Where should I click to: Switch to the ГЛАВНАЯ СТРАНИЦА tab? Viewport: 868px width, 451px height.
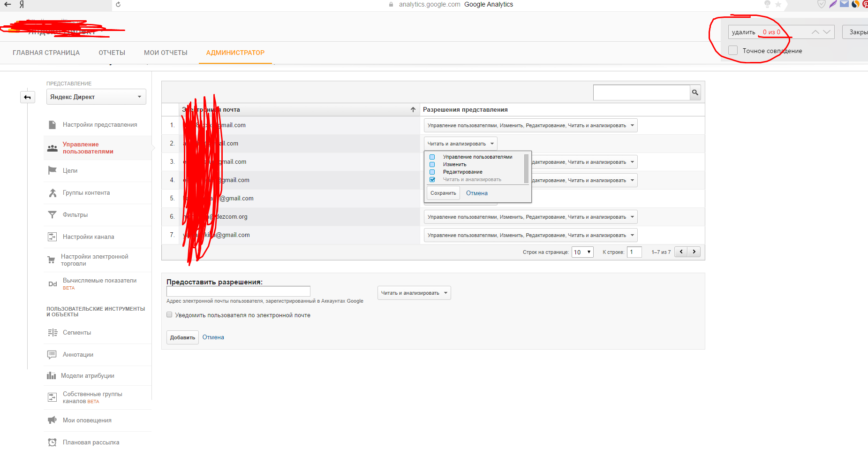click(46, 53)
